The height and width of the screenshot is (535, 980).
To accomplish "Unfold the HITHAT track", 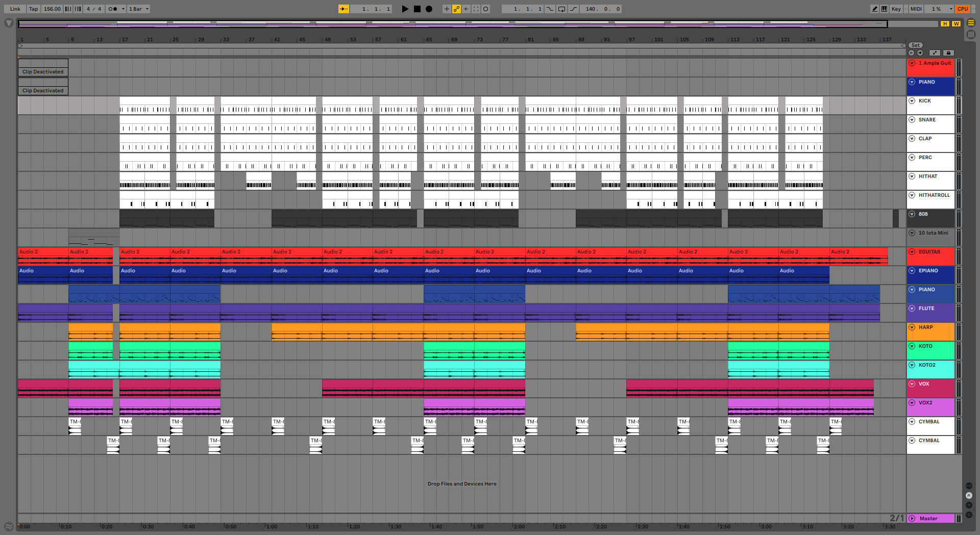I will tap(912, 176).
